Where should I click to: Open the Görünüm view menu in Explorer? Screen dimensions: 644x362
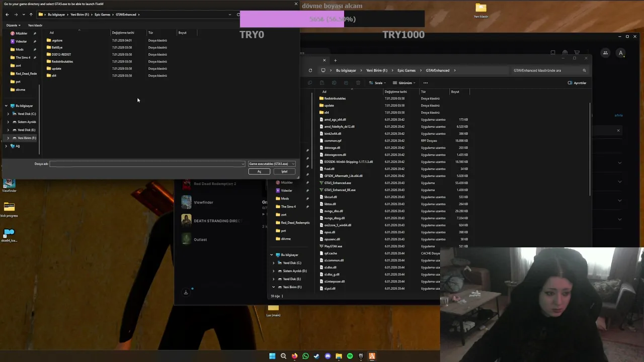point(404,83)
